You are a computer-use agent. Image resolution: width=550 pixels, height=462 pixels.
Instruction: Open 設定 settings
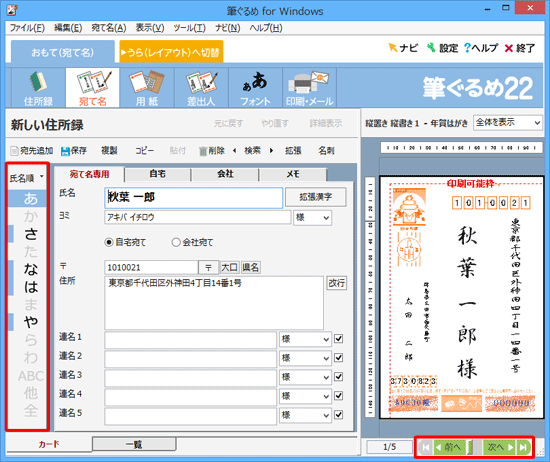(x=443, y=48)
